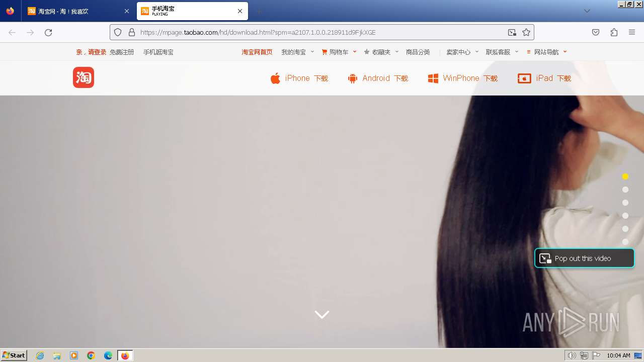Screen dimensions: 644x362
Task: Select the second page indicator dot
Action: (x=625, y=190)
